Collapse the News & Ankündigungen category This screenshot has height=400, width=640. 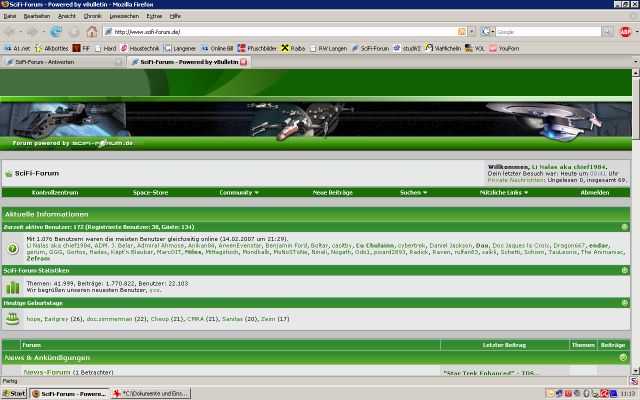tap(623, 357)
